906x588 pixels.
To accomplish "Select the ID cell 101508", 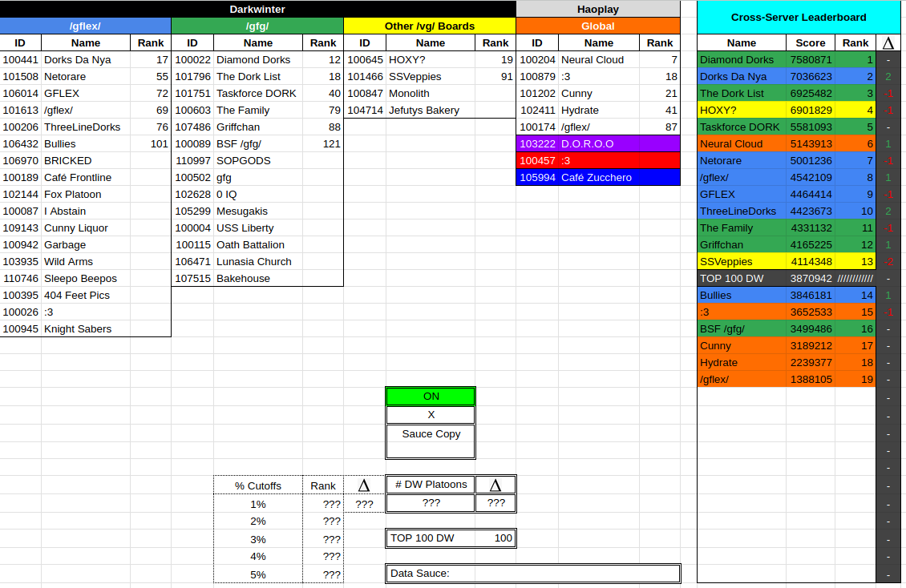I will (21, 77).
